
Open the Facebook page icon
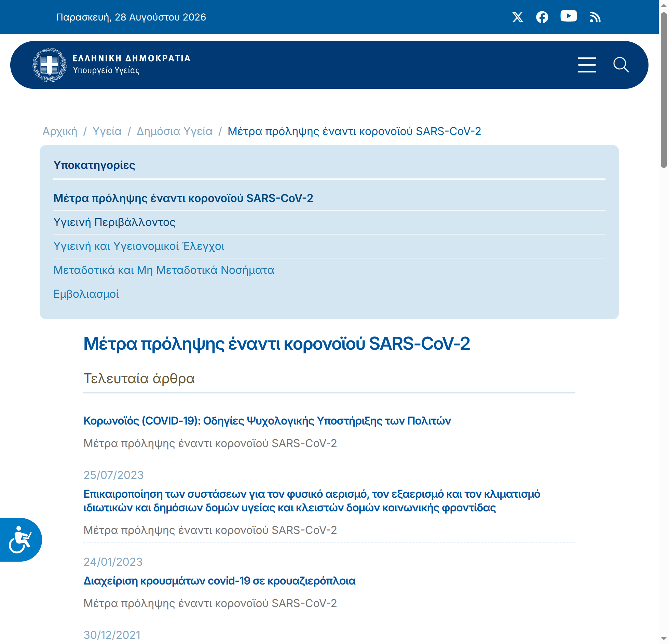[542, 17]
